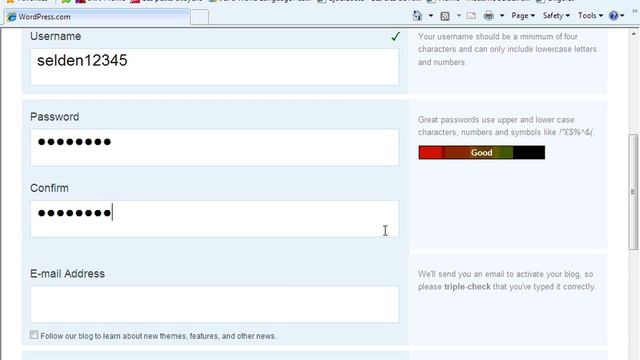The width and height of the screenshot is (640, 360).
Task: Open the Home button dropdown arrow
Action: (x=430, y=16)
